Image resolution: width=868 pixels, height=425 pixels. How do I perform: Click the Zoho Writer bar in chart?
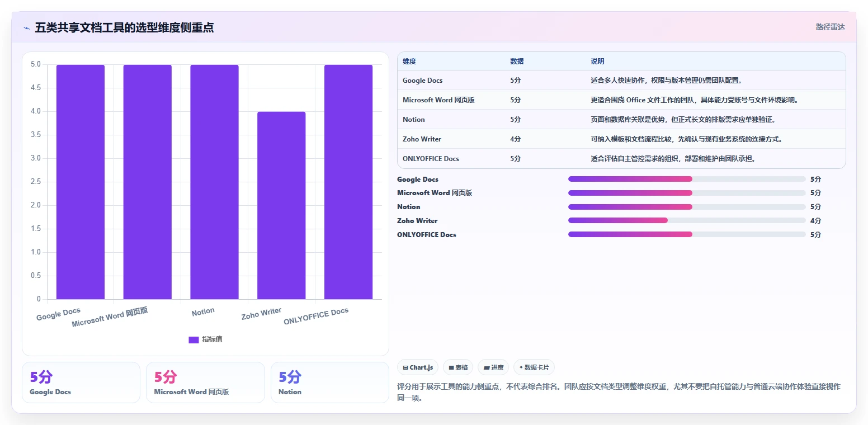(281, 205)
